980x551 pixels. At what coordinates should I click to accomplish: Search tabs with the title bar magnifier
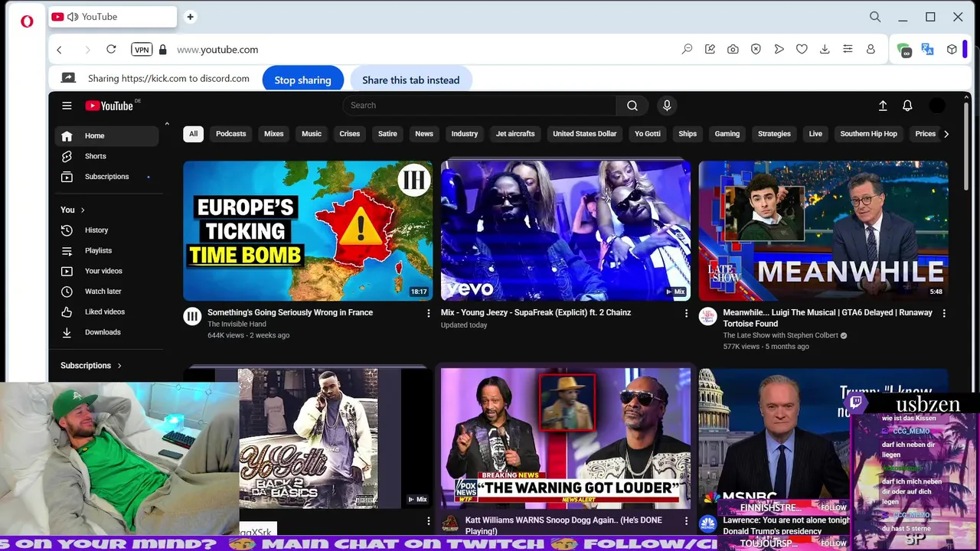coord(875,17)
